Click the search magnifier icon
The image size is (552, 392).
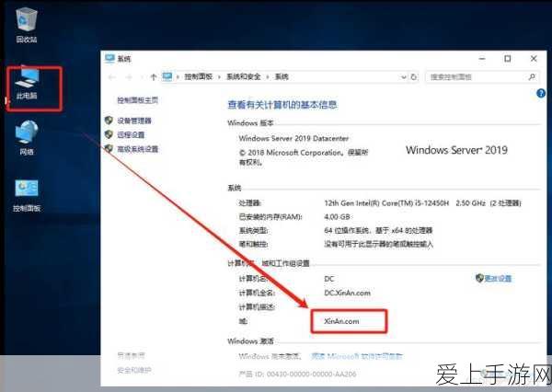(532, 76)
